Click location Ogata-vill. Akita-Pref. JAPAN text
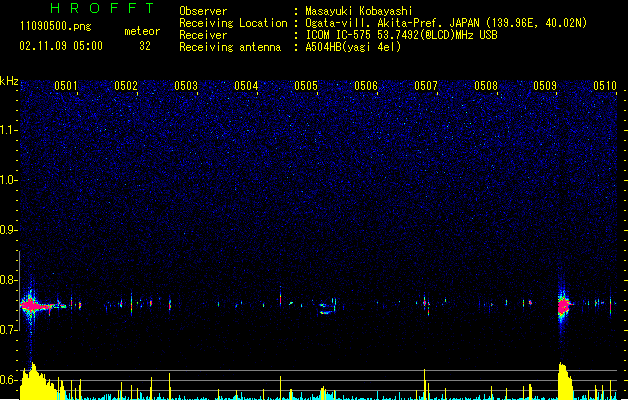 (x=392, y=23)
